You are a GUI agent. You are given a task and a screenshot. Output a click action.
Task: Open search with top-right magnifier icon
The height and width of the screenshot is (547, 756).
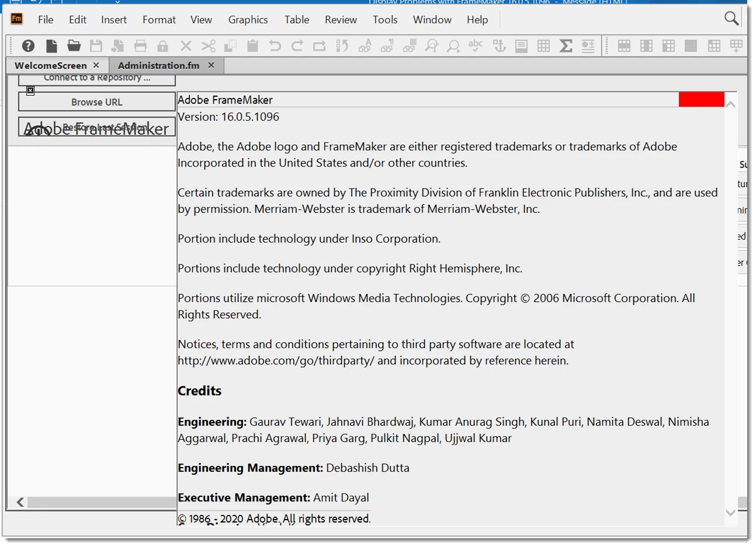(x=731, y=19)
